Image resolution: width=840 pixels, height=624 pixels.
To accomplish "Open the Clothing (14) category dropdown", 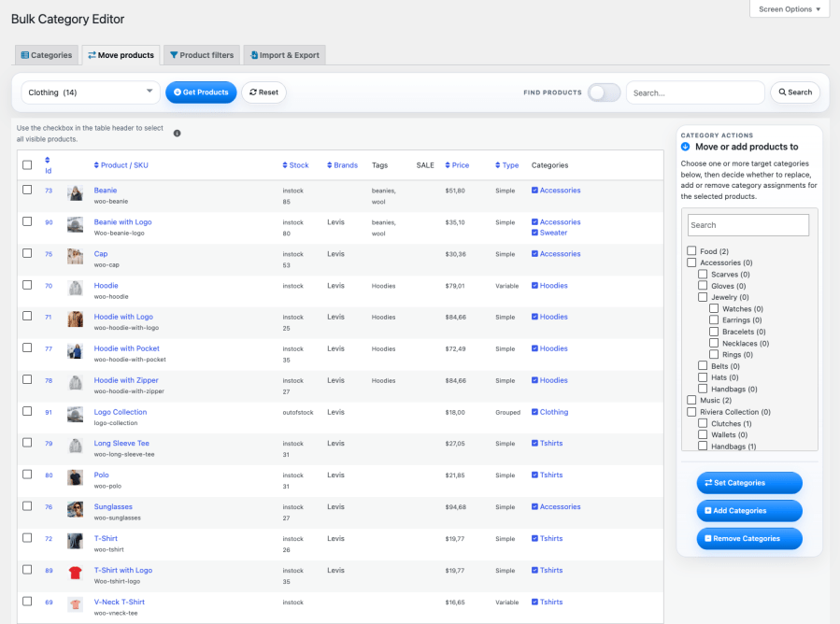I will point(91,92).
